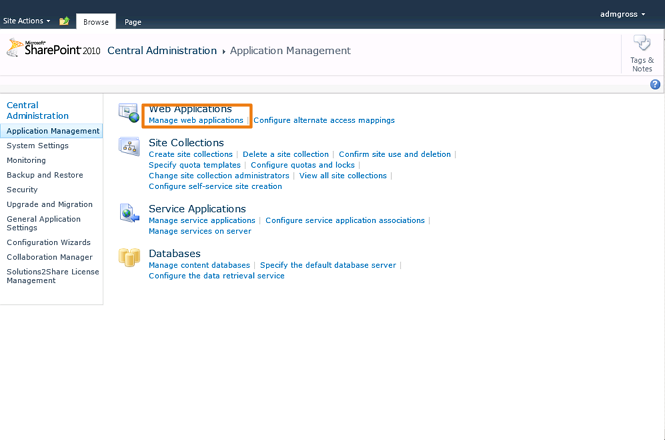This screenshot has height=440, width=665.
Task: Click the Service Applications section icon
Action: coord(129,213)
